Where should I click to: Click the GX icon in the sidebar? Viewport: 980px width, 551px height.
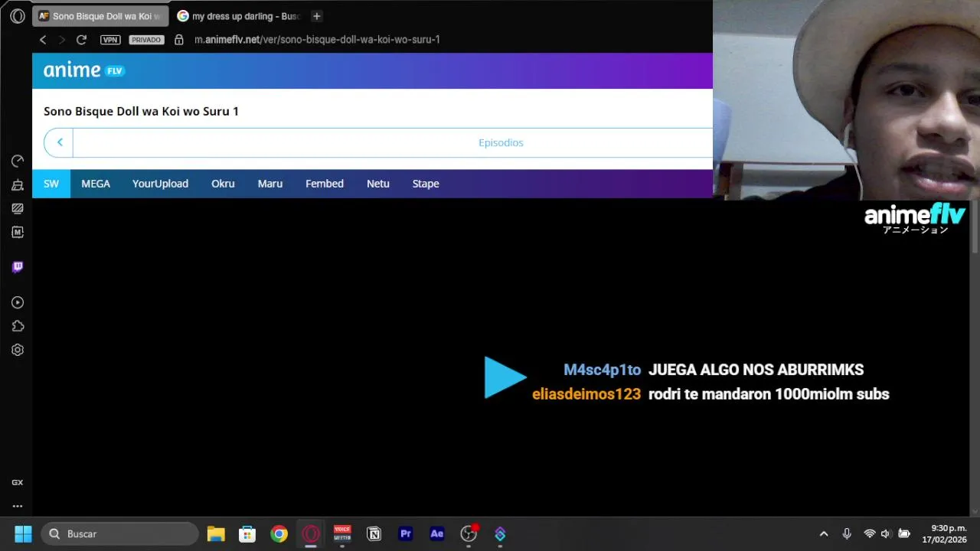17,483
